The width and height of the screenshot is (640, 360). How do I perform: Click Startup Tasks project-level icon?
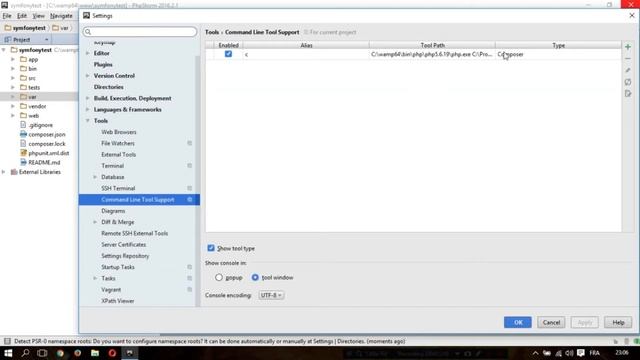point(189,267)
